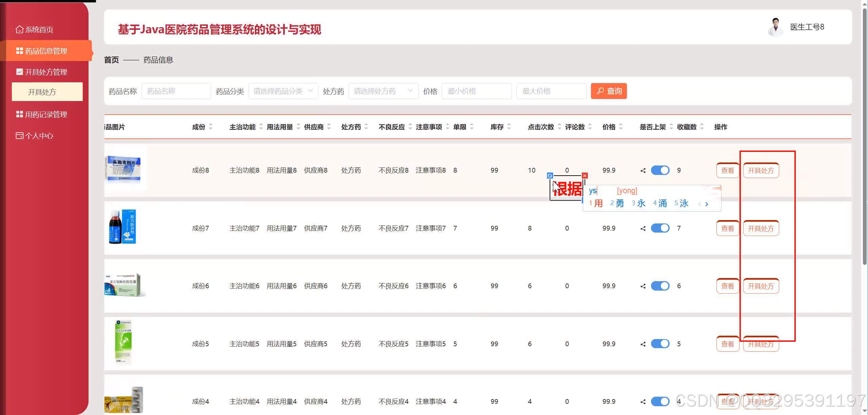Viewport: 868px width, 415px height.
Task: Click 查看 button on the 成份8 row
Action: tap(728, 170)
